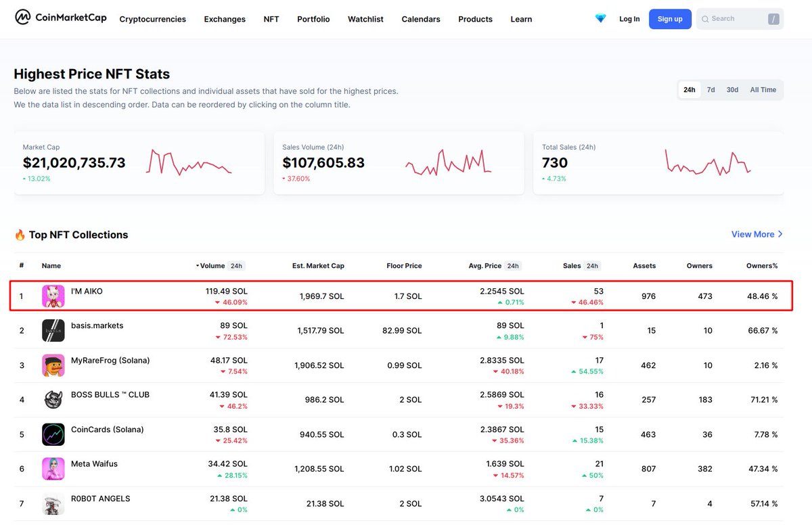The width and height of the screenshot is (812, 525).
Task: Click the 13.02% market cap change
Action: [37, 179]
